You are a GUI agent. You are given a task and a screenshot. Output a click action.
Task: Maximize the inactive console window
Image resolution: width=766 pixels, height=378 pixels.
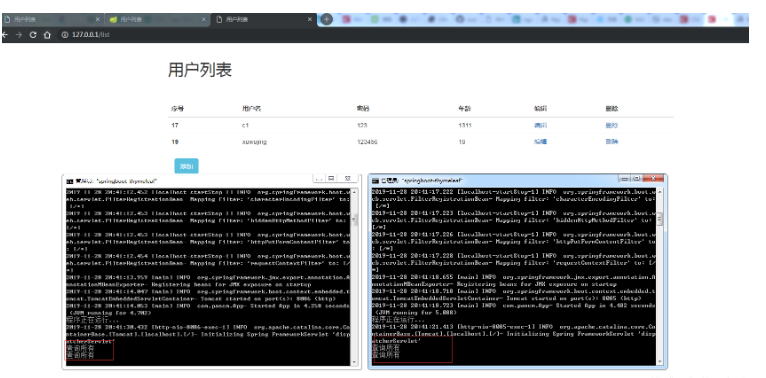pos(331,179)
